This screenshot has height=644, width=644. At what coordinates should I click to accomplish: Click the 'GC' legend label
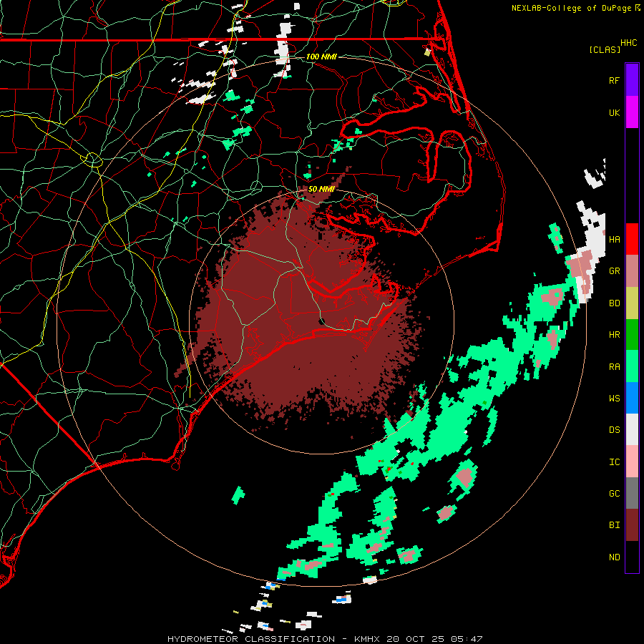click(x=614, y=494)
